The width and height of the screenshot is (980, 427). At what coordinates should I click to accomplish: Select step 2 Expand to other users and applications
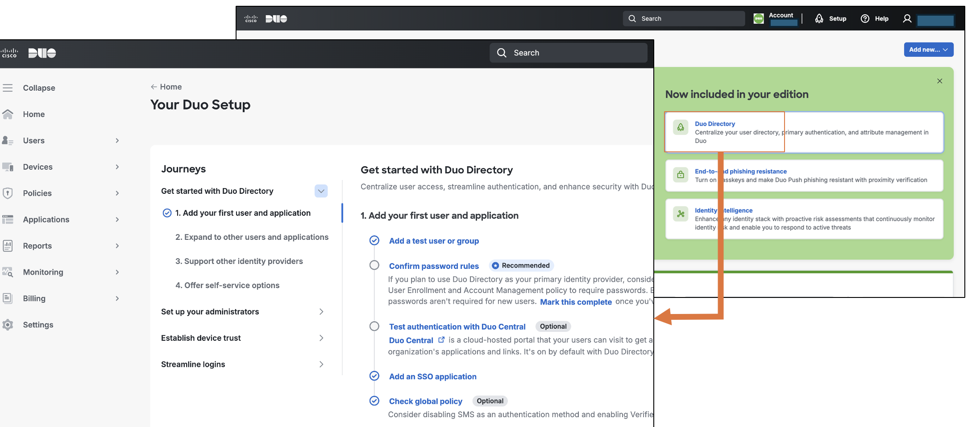(x=252, y=237)
